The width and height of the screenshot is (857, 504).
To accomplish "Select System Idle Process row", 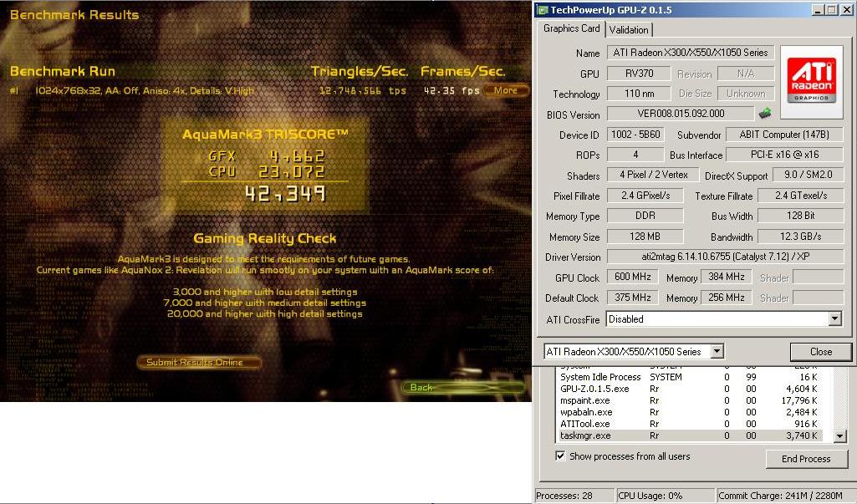I will [x=691, y=377].
